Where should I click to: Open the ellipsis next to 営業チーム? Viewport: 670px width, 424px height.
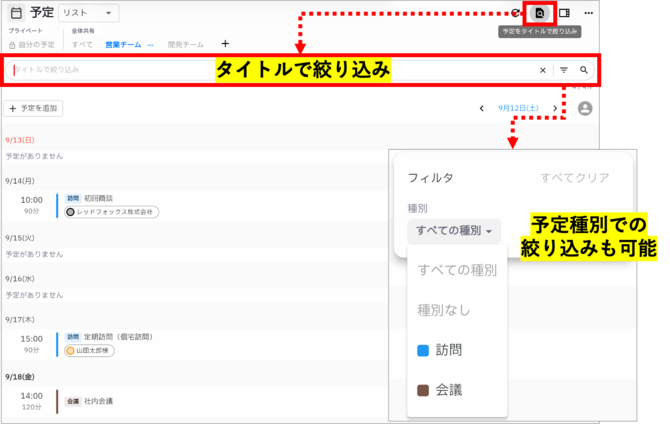(150, 44)
